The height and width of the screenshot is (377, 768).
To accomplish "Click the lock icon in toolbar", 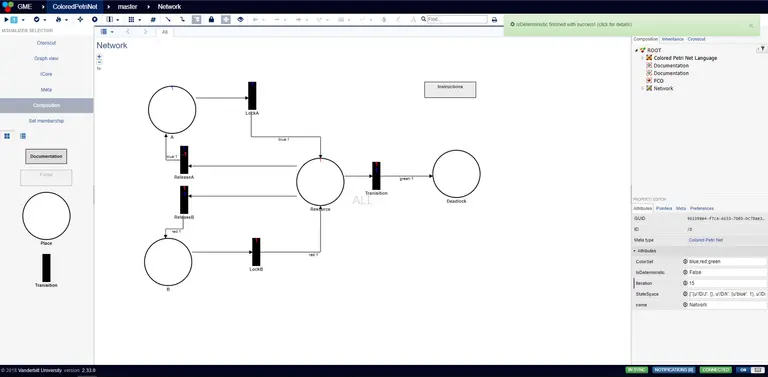I will pos(211,20).
